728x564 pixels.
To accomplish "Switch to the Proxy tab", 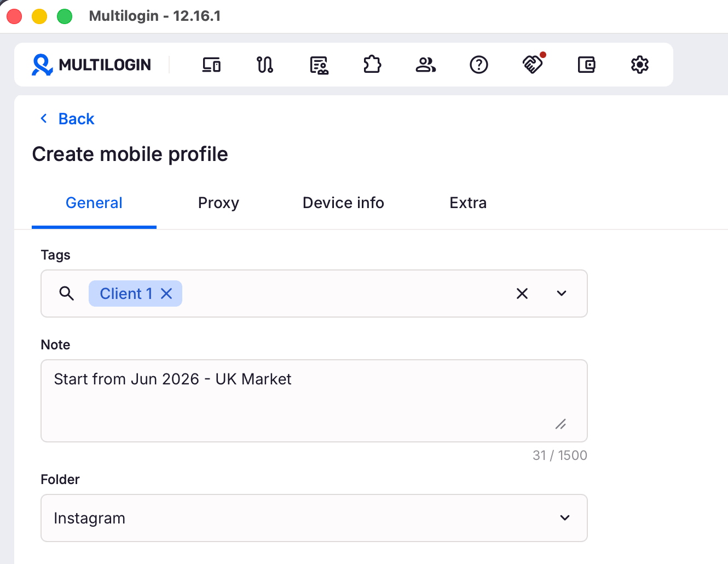I will point(218,203).
